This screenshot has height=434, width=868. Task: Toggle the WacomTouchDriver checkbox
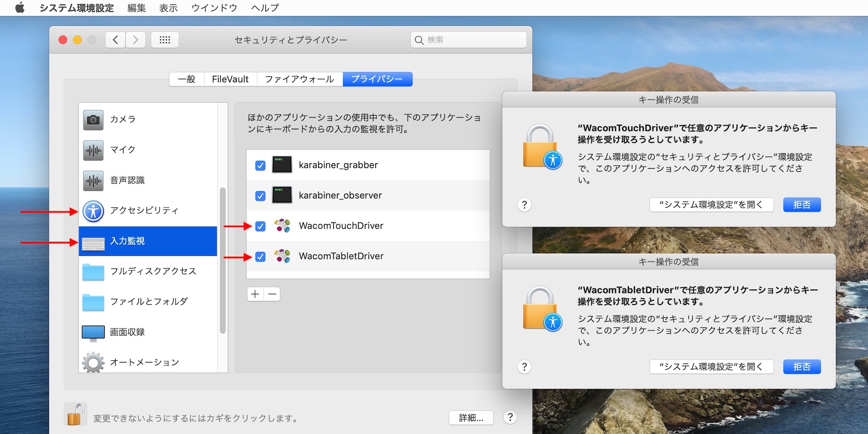pyautogui.click(x=260, y=226)
